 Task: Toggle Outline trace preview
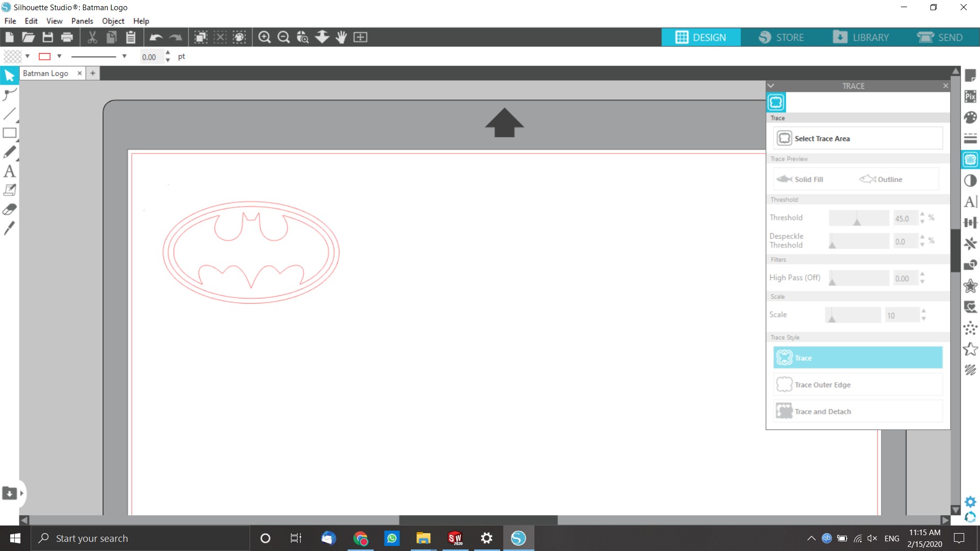click(x=881, y=180)
